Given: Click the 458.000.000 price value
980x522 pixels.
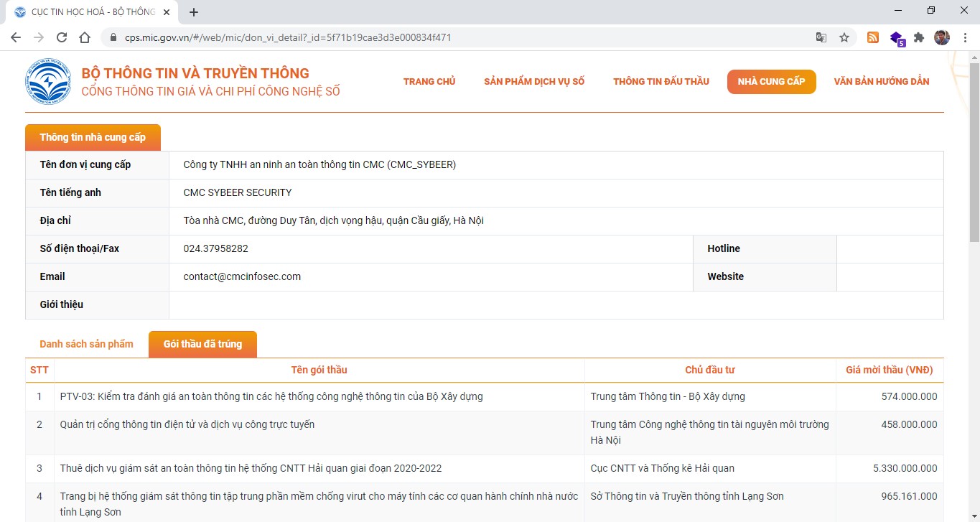Looking at the screenshot, I should coord(909,424).
